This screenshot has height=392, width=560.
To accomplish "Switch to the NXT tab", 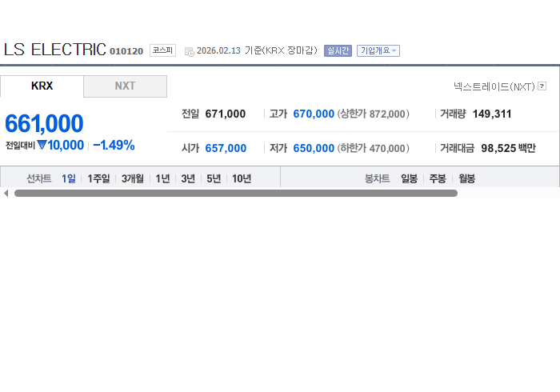I will [x=125, y=86].
